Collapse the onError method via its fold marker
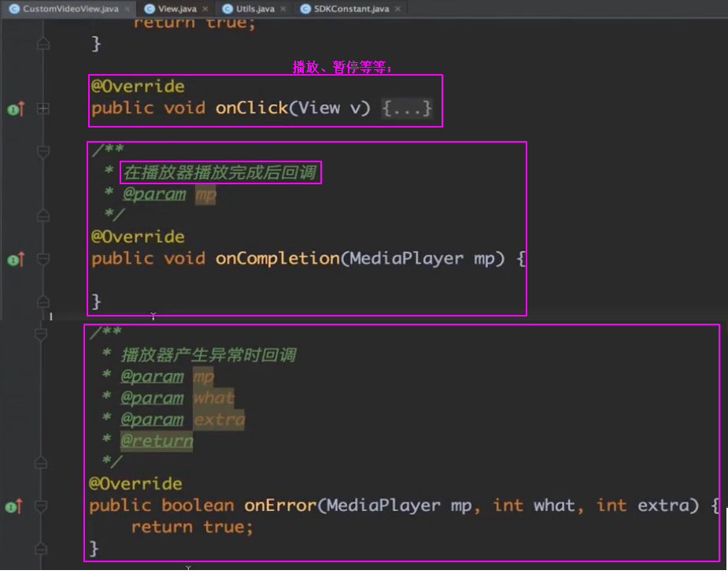The image size is (728, 574). click(x=43, y=506)
